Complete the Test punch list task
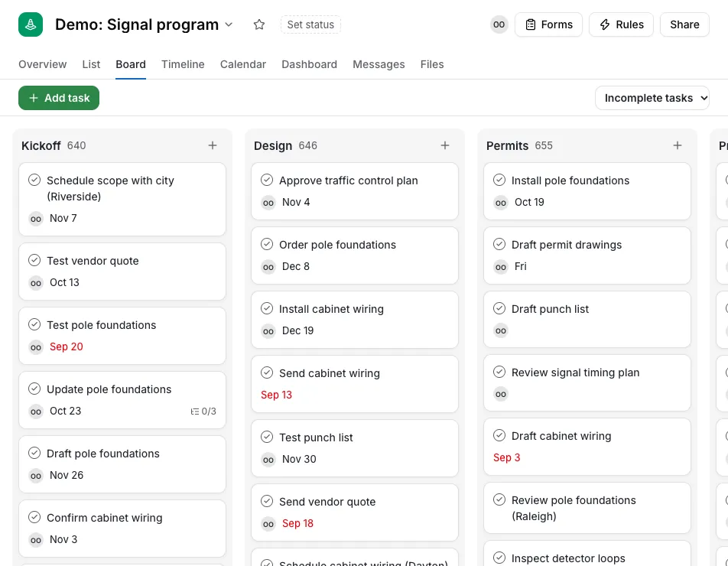The image size is (728, 566). coord(267,437)
